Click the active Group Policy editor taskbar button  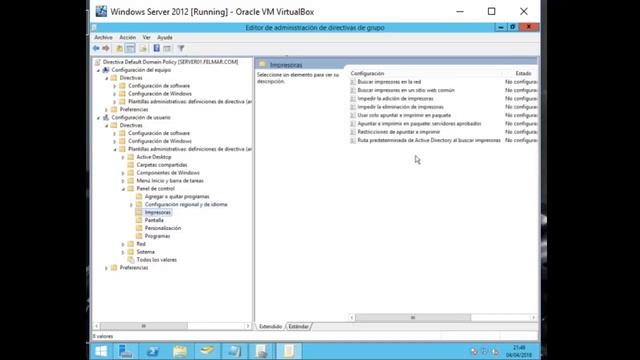(289, 351)
